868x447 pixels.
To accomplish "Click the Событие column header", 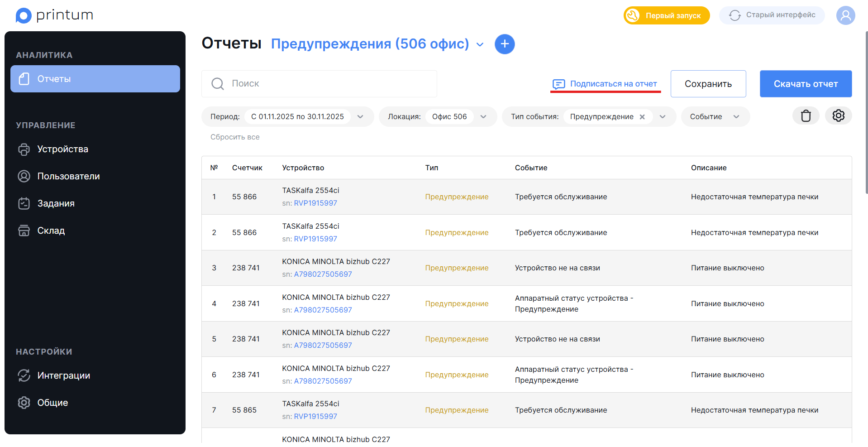I will 531,168.
